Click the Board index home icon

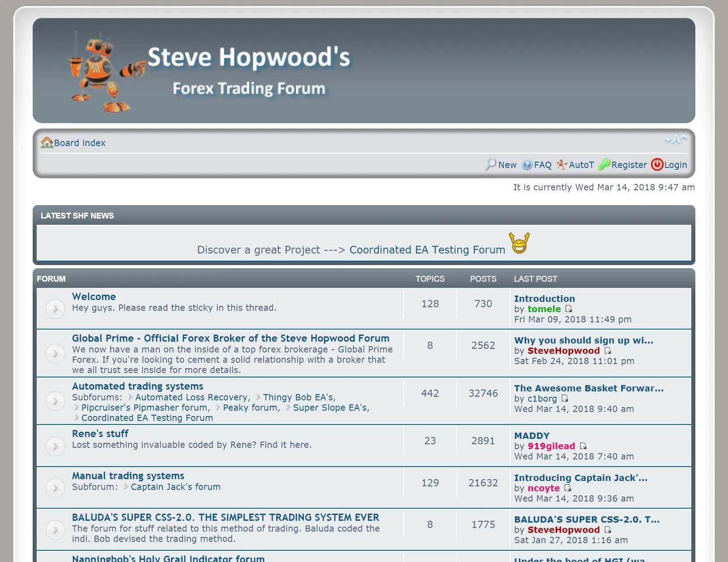click(x=47, y=142)
